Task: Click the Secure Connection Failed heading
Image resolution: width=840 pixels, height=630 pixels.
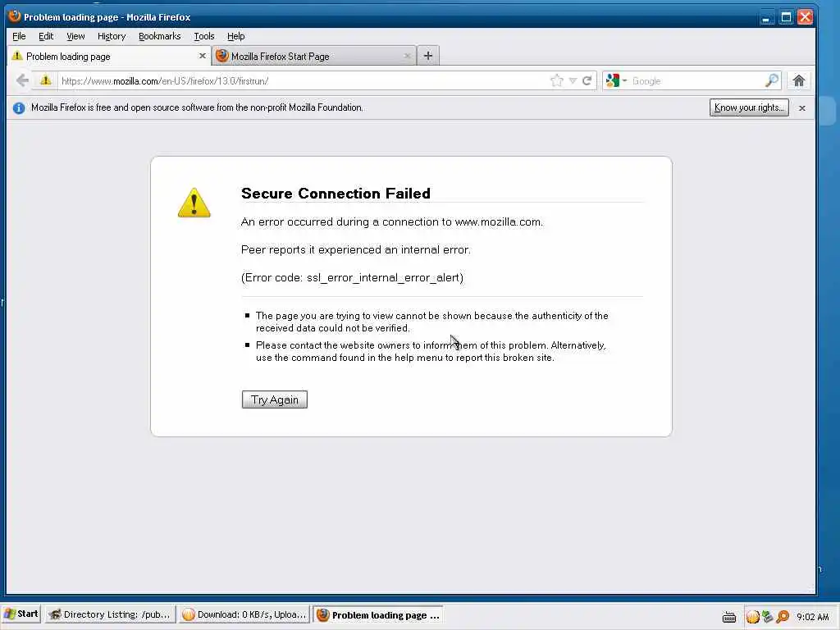Action: coord(336,194)
